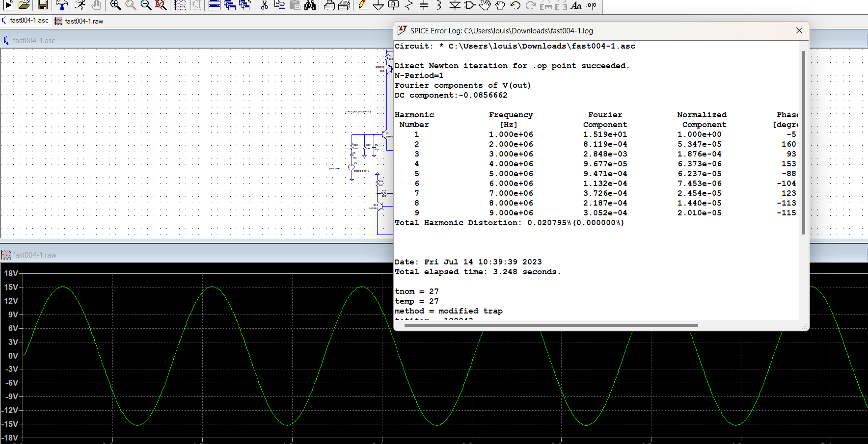Click the Rotate component icon
This screenshot has width=868, height=444.
[546, 5]
